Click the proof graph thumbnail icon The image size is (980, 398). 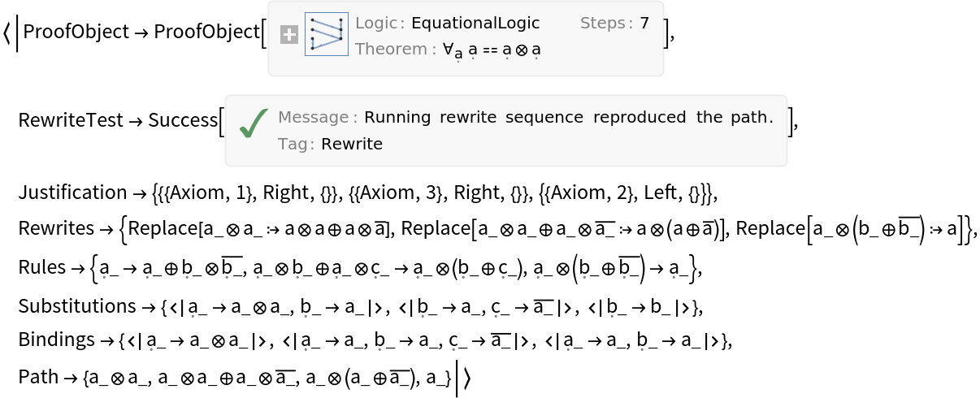[x=327, y=34]
